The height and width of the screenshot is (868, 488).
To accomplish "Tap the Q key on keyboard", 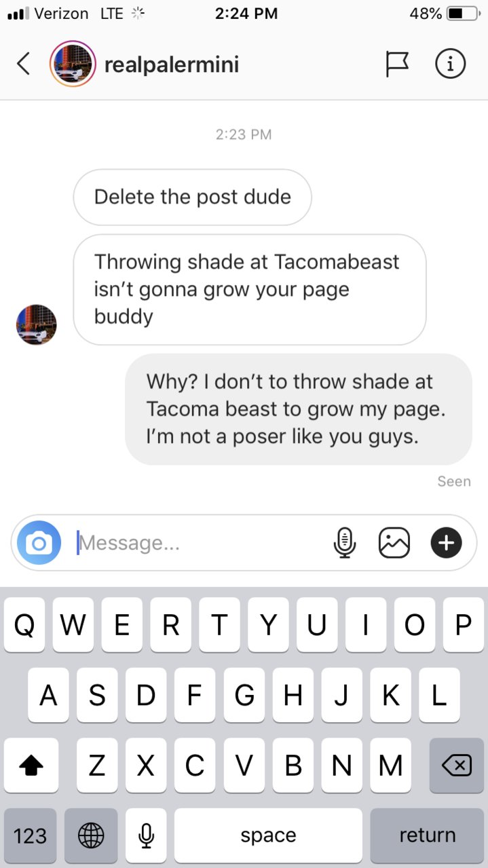I will point(24,625).
